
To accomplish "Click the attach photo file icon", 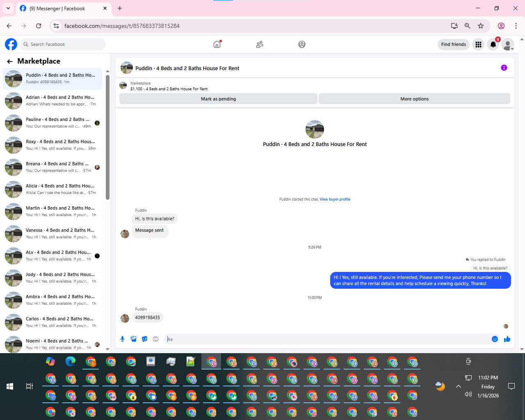I will [x=133, y=339].
